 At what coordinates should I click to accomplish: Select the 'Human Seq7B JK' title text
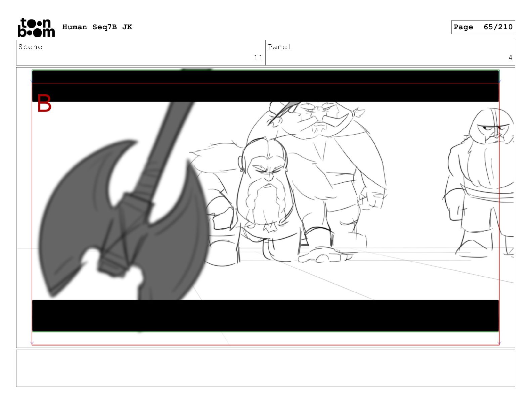97,27
